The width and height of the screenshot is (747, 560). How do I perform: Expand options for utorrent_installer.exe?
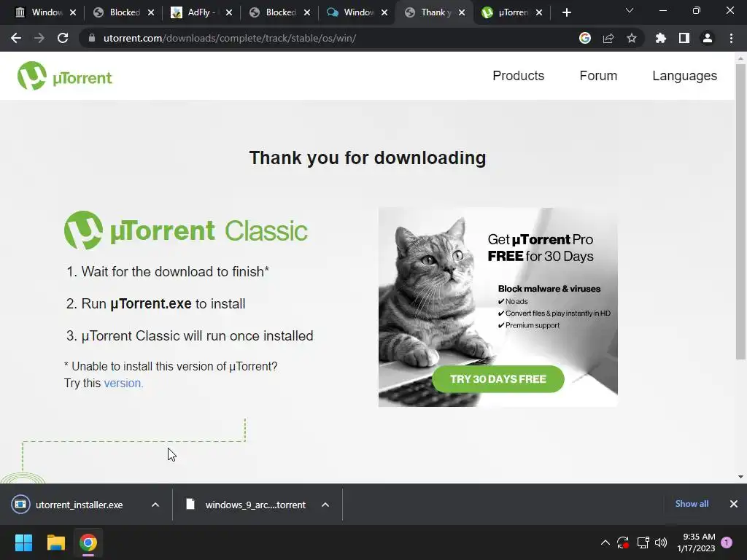(155, 505)
